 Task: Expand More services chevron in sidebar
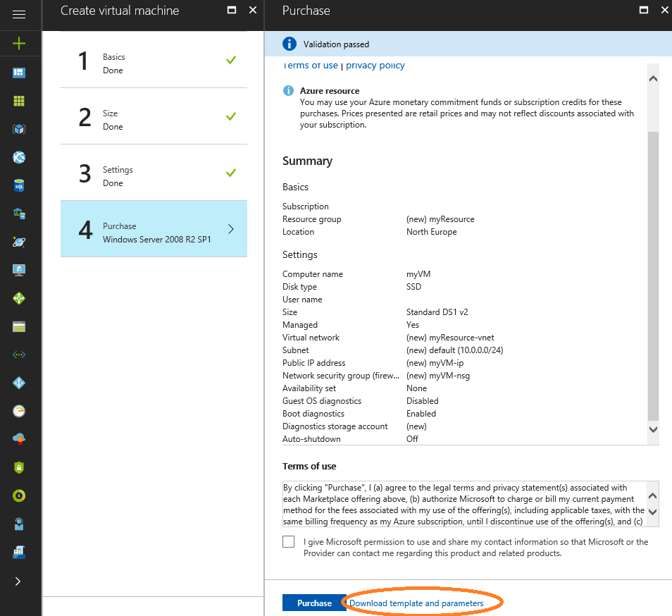18,581
